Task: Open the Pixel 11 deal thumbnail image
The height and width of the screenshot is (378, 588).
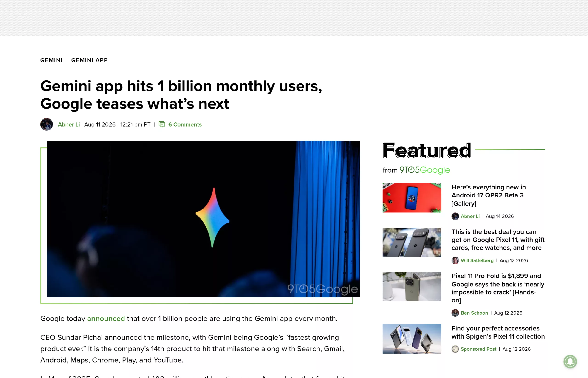Action: [x=412, y=242]
